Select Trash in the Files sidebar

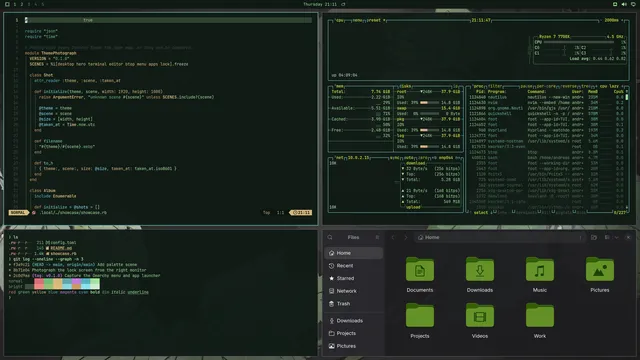pyautogui.click(x=353, y=304)
